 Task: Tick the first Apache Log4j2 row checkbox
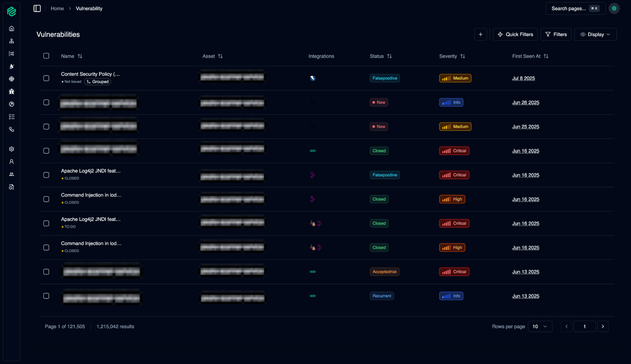[46, 175]
